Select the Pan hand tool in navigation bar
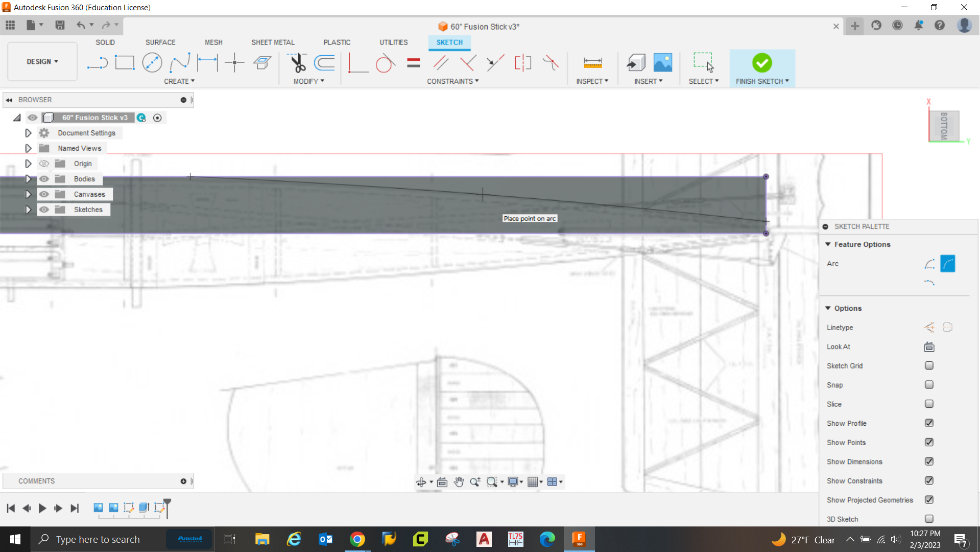Viewport: 980px width, 552px height. (x=459, y=482)
